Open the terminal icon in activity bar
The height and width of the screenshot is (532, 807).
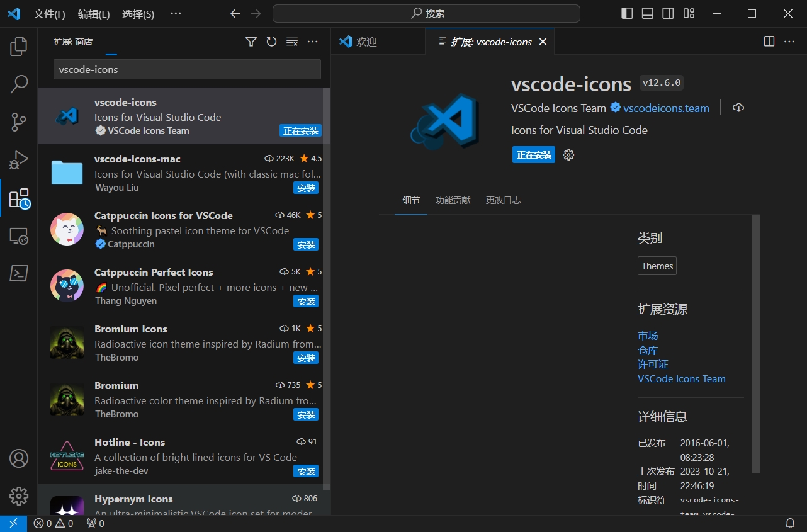[x=19, y=273]
